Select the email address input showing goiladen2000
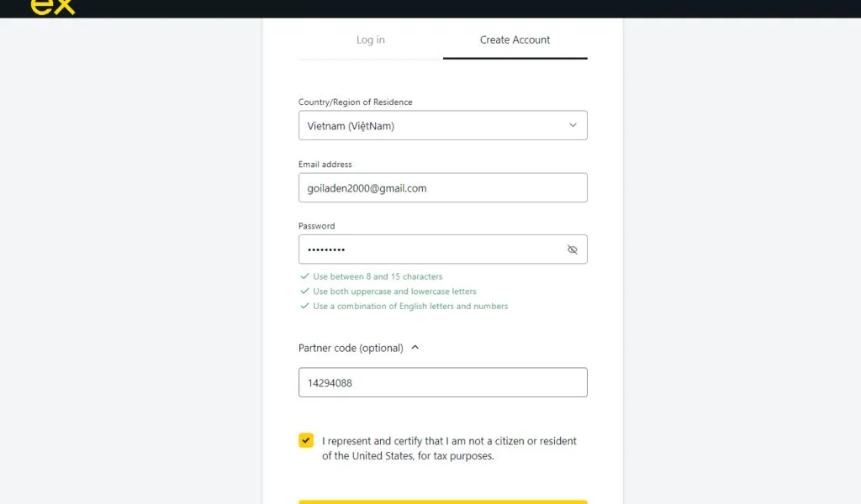Viewport: 861px width, 504px height. pyautogui.click(x=443, y=186)
